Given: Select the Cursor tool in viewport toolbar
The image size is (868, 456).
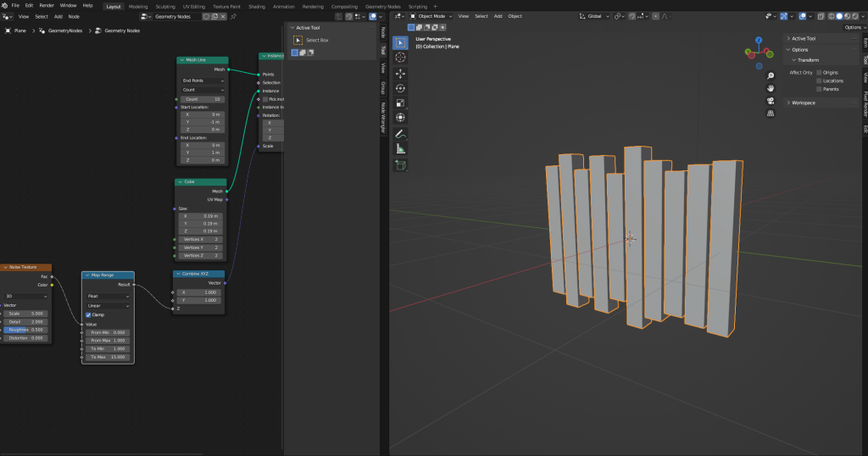Looking at the screenshot, I should (x=400, y=58).
